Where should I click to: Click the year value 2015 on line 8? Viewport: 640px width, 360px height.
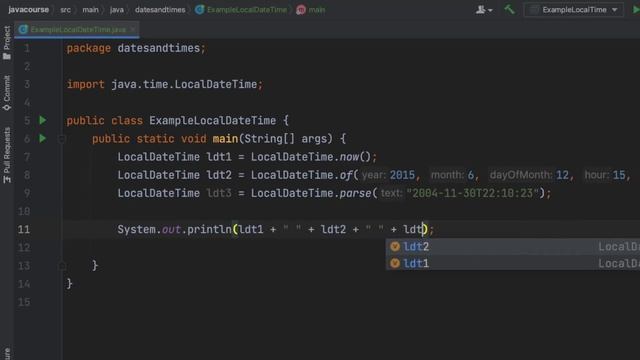click(x=402, y=175)
